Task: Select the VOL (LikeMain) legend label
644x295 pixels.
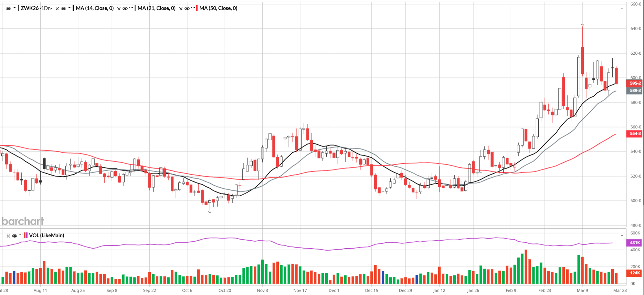Action: point(47,236)
